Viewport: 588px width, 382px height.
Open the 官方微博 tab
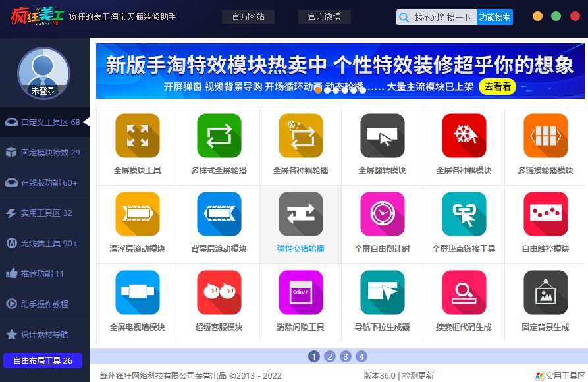[324, 16]
